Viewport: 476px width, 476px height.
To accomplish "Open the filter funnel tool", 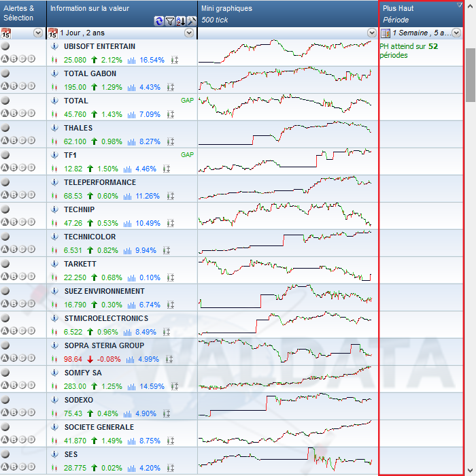I will [x=170, y=21].
